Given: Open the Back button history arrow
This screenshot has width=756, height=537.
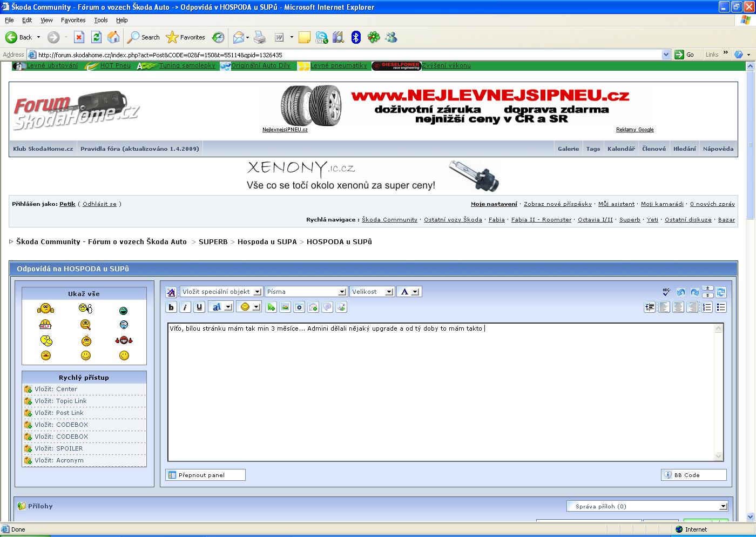Looking at the screenshot, I should tap(38, 37).
